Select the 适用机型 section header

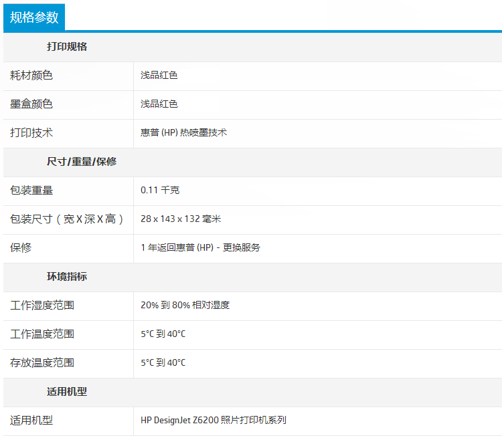coord(66,392)
